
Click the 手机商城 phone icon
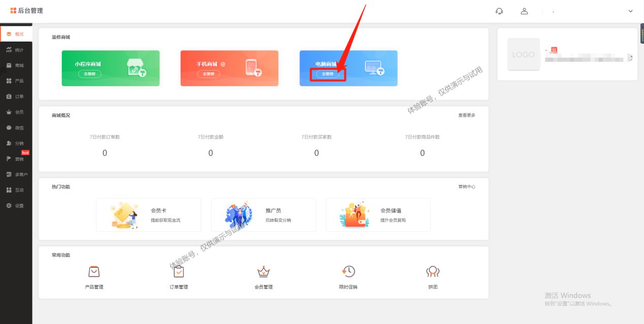tap(253, 68)
